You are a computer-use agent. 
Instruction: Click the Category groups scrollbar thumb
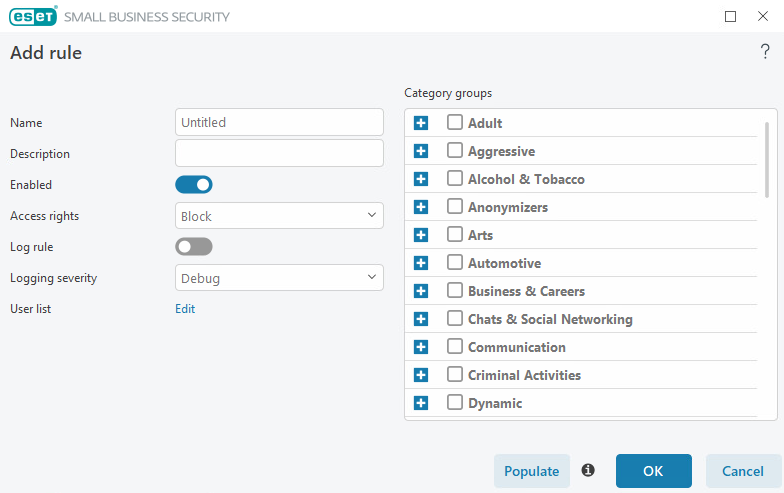click(x=767, y=160)
